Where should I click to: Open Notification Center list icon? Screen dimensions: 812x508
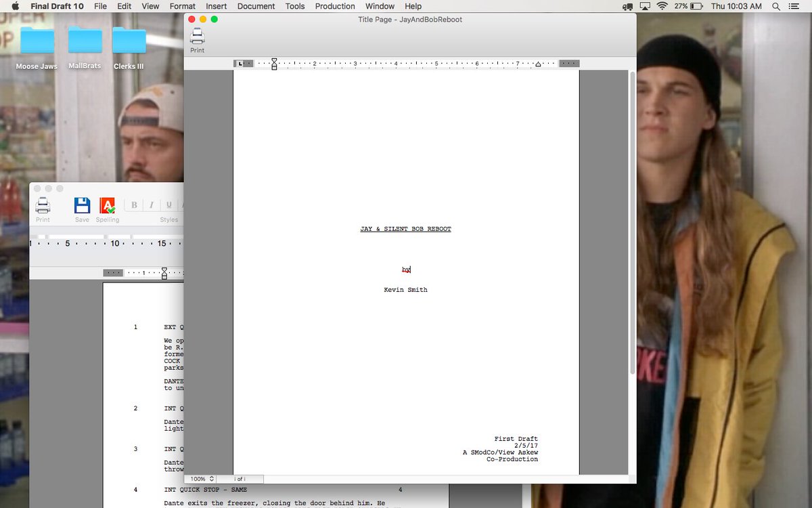click(795, 6)
